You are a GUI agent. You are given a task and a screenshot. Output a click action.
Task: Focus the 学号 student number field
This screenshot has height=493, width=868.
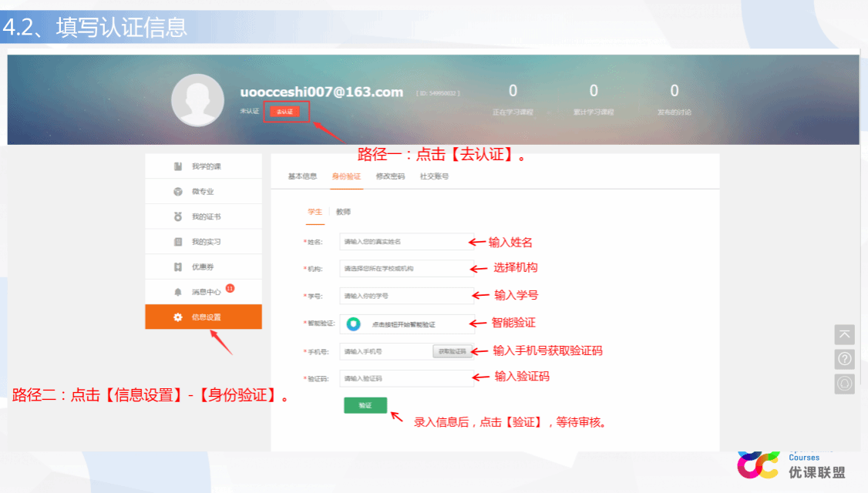[405, 296]
